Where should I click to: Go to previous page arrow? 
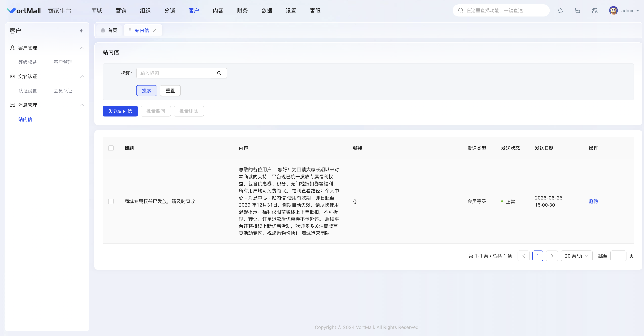pyautogui.click(x=523, y=256)
